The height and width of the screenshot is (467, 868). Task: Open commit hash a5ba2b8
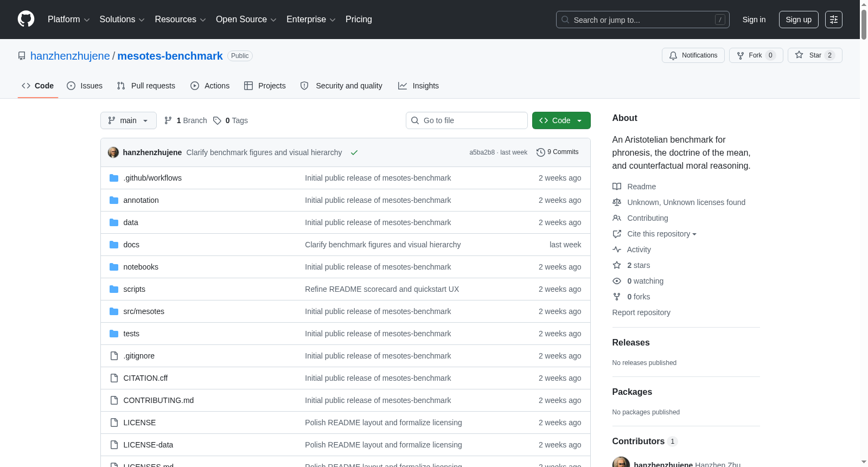482,152
